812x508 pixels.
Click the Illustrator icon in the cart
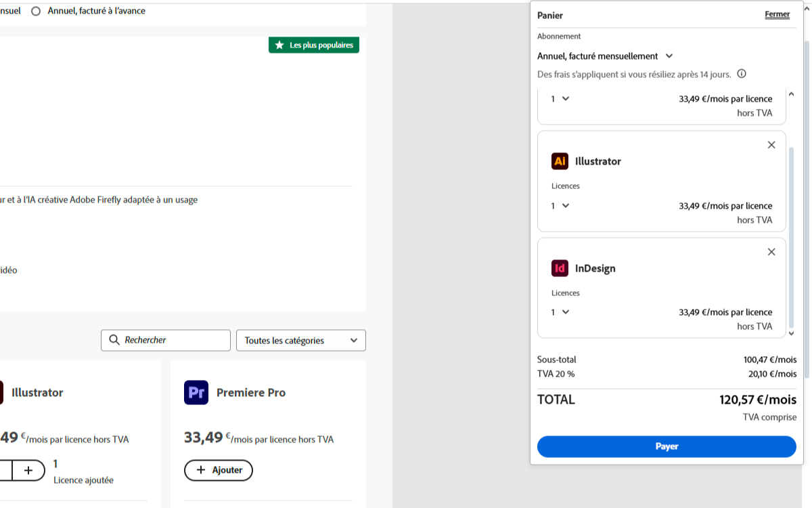[560, 161]
